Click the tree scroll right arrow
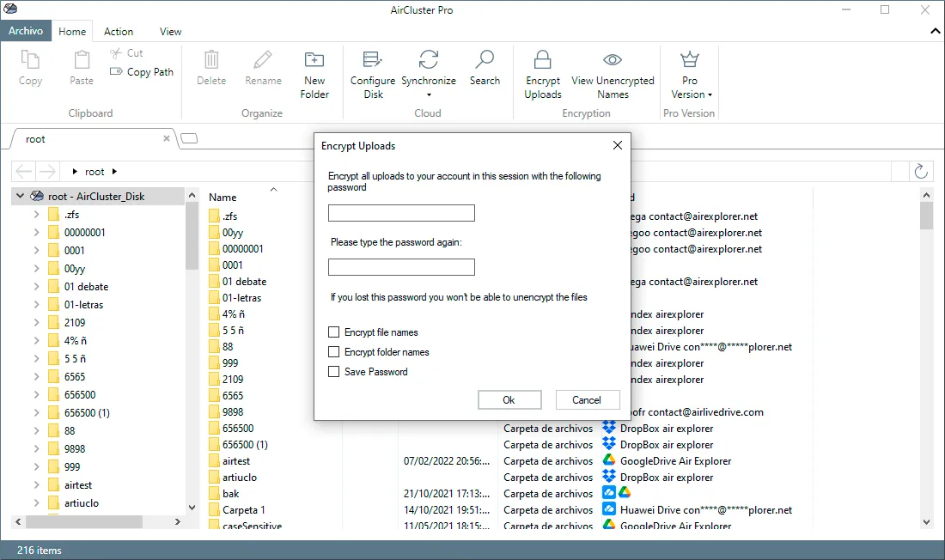 pyautogui.click(x=177, y=521)
